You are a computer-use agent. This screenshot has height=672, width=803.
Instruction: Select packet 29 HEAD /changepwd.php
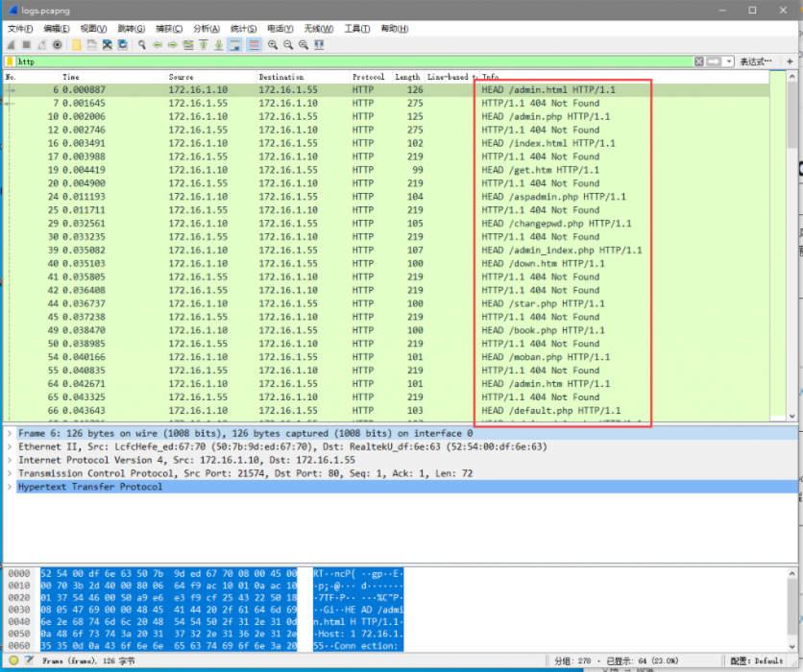tap(386, 224)
